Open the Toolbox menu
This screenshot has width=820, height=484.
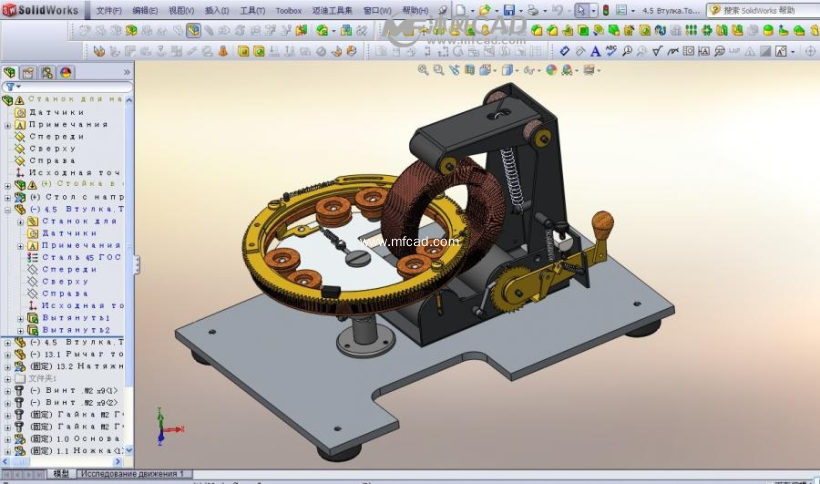tap(288, 10)
